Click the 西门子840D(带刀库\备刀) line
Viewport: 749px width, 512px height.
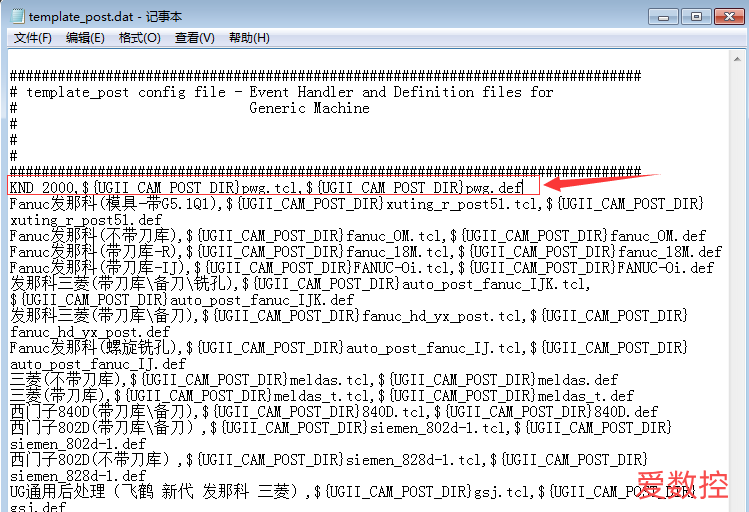[x=334, y=412]
